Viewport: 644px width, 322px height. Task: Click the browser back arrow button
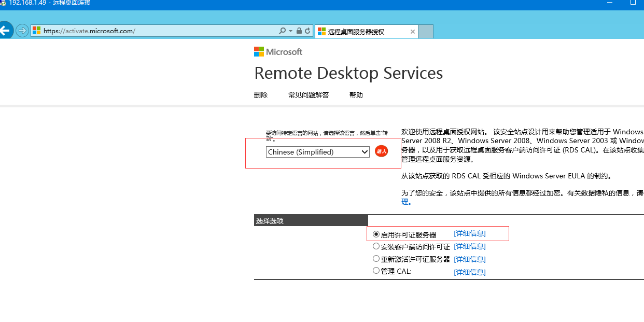(x=5, y=31)
